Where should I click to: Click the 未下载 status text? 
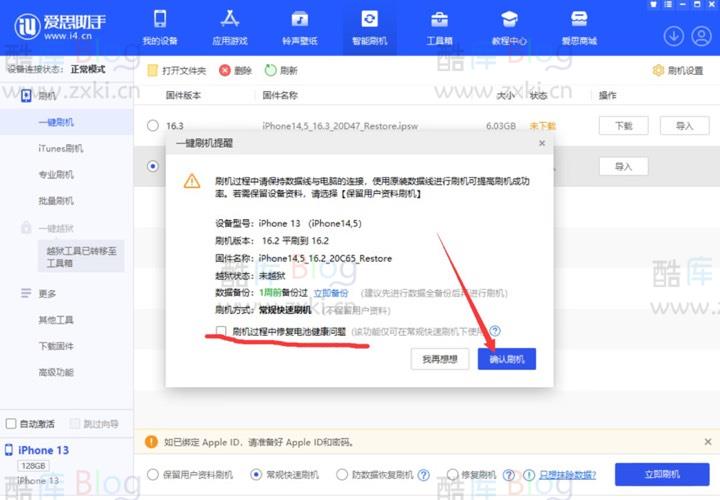(542, 125)
